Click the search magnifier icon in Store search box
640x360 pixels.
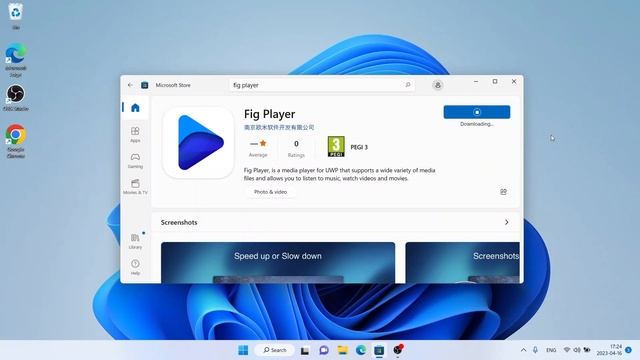click(407, 85)
